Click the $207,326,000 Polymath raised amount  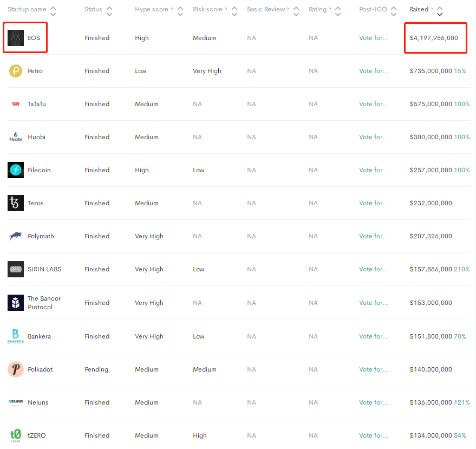(431, 236)
